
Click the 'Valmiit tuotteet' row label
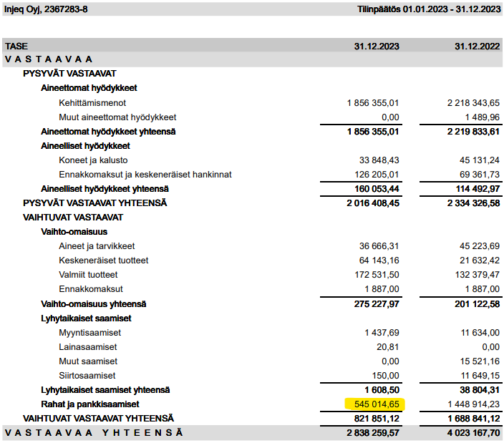[88, 275]
